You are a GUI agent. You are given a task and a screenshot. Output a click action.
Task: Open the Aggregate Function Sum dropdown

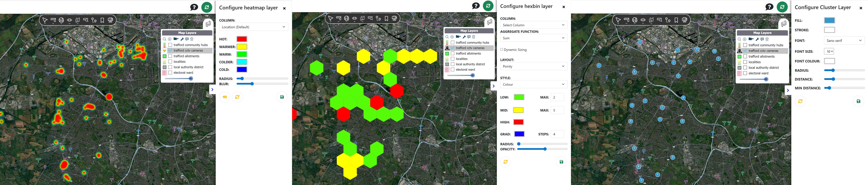pyautogui.click(x=533, y=38)
